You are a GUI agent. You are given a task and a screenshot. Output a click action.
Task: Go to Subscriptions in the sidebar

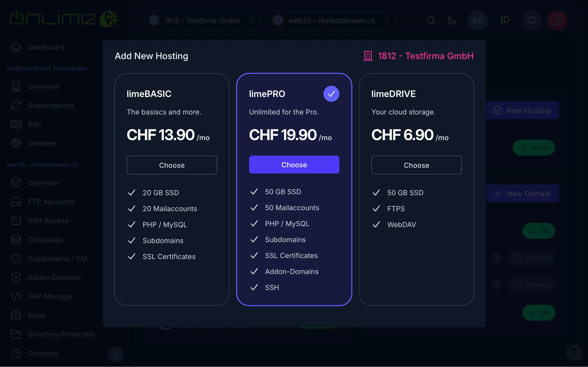[51, 105]
